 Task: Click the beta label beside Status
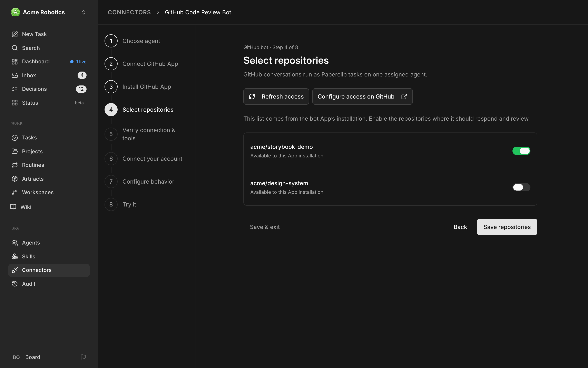pos(79,103)
